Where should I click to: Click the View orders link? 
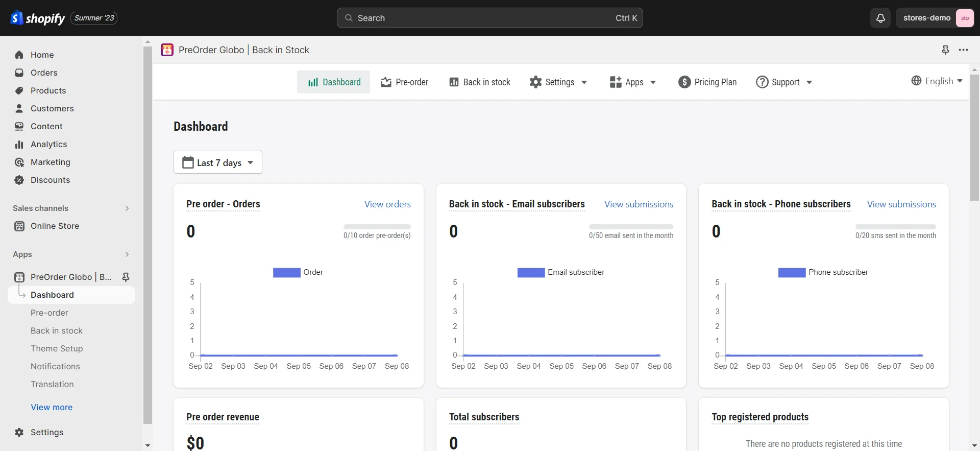click(387, 204)
